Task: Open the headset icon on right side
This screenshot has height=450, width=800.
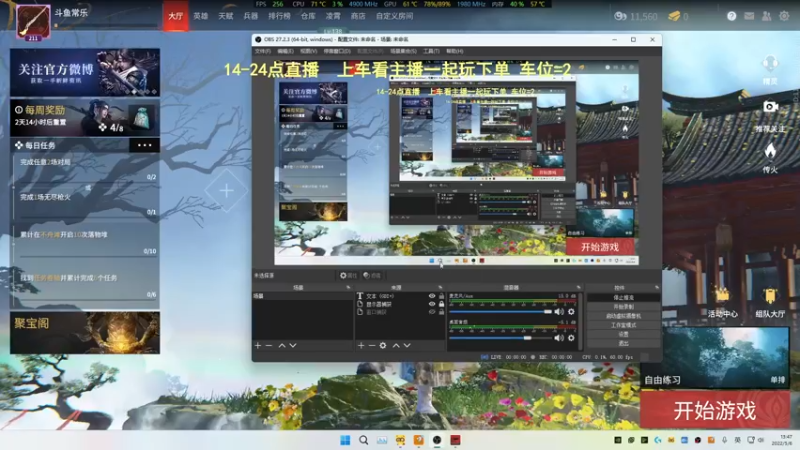Action: 770,65
